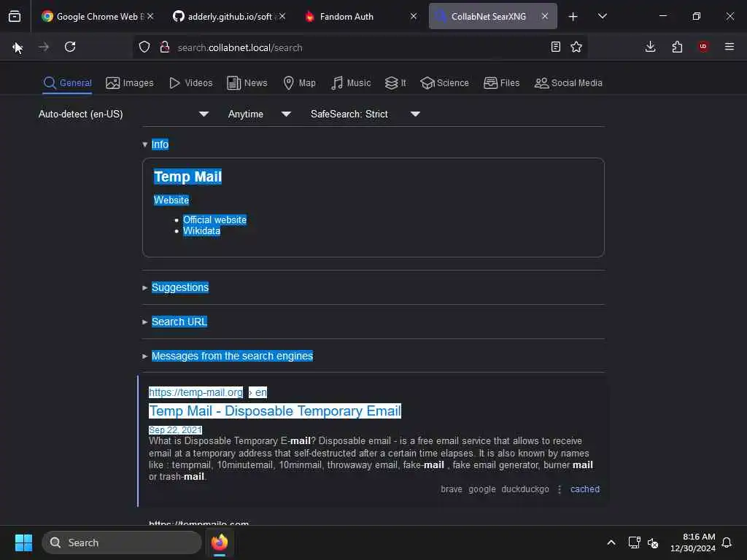Viewport: 747px width, 560px height.
Task: Select the Social Media search category
Action: coord(568,83)
